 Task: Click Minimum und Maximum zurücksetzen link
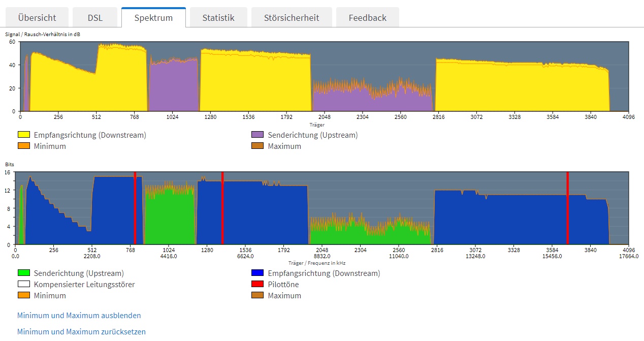point(82,332)
